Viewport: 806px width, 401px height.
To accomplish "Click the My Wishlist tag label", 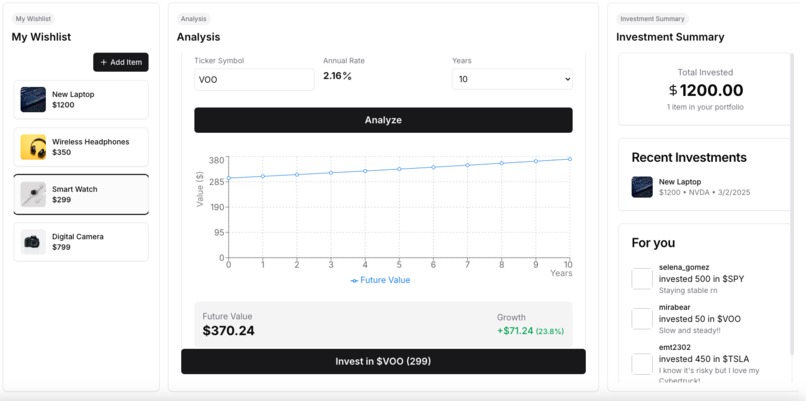I will click(33, 19).
